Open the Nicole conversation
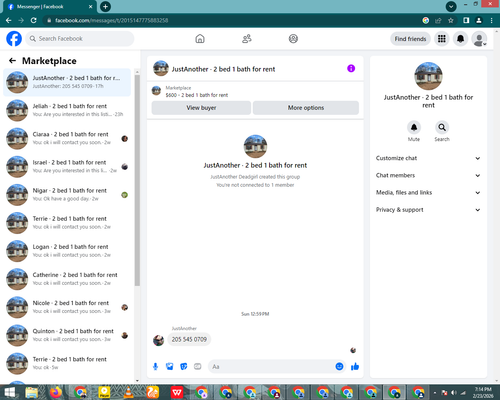 (x=67, y=307)
